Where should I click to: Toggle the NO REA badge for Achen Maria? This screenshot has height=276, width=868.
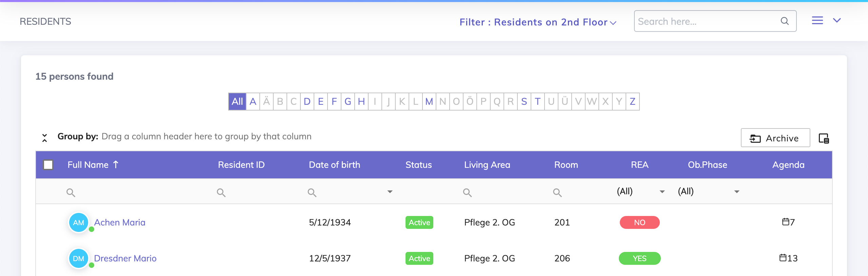[639, 222]
